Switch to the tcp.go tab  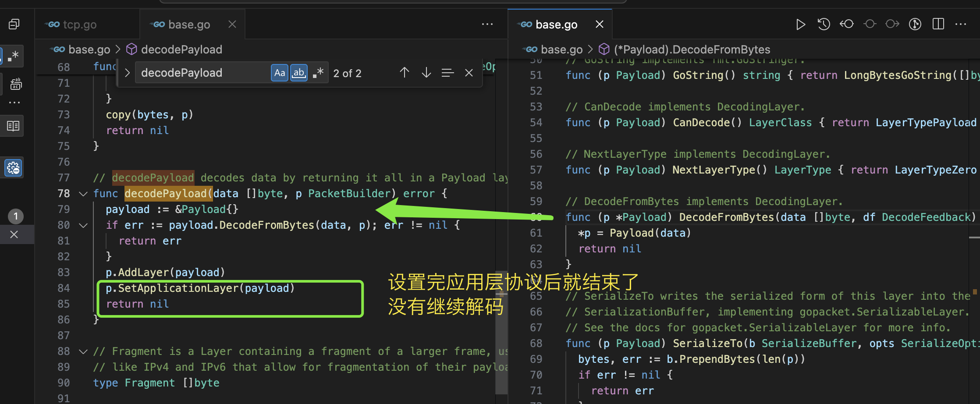pos(87,25)
